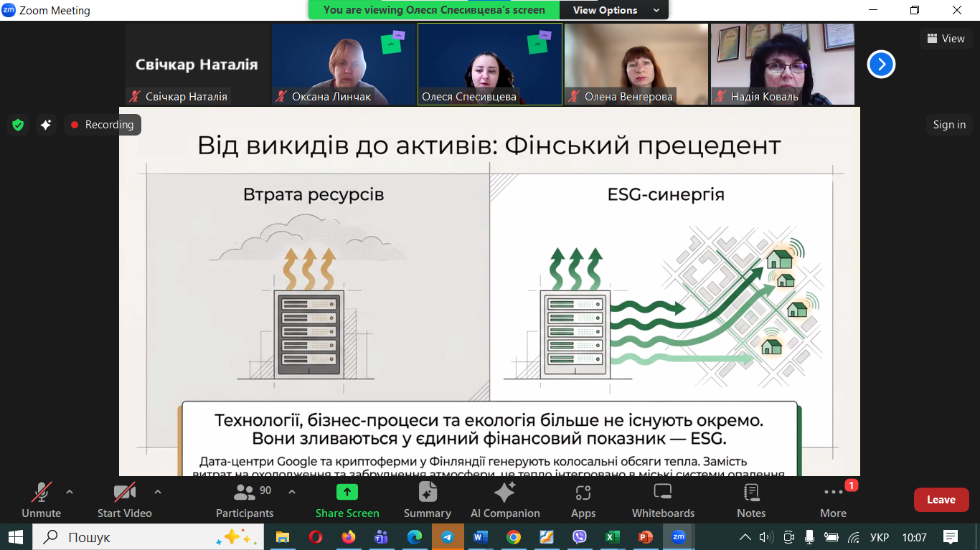The image size is (980, 550).
Task: Open Whiteboards
Action: 663,500
